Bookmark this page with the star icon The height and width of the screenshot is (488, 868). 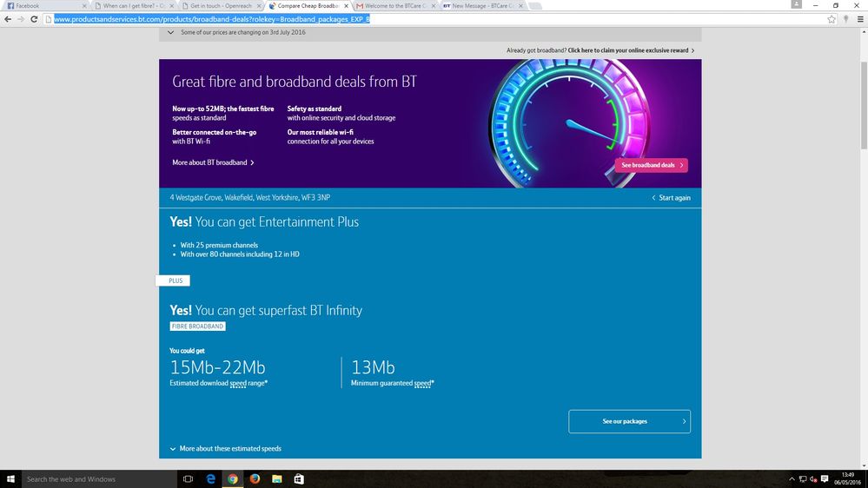(832, 18)
